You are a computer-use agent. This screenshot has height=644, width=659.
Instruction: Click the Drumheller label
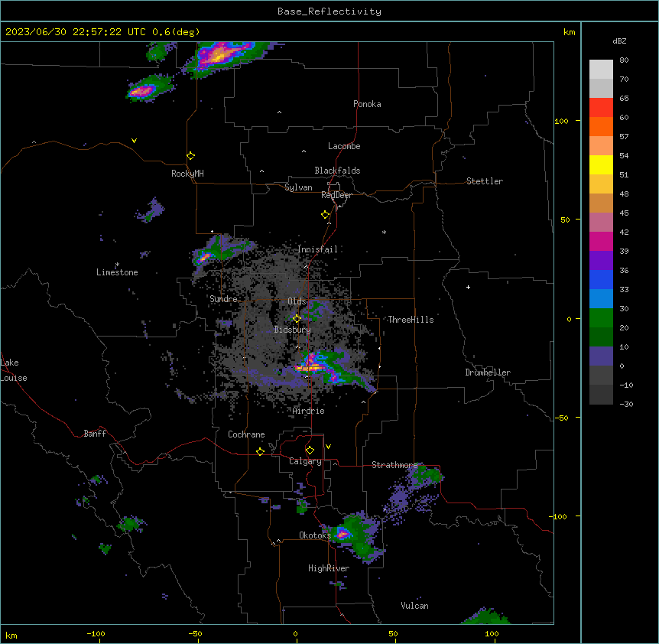(x=488, y=372)
